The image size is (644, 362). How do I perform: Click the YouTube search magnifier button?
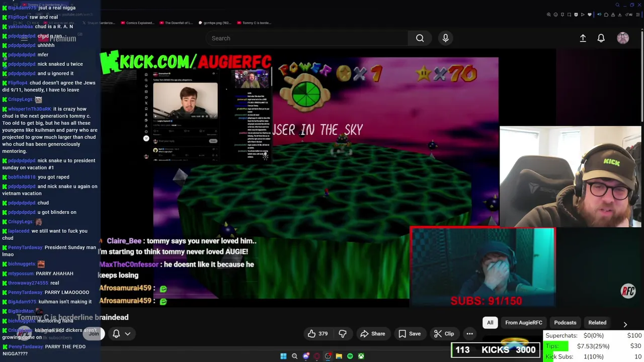[420, 38]
